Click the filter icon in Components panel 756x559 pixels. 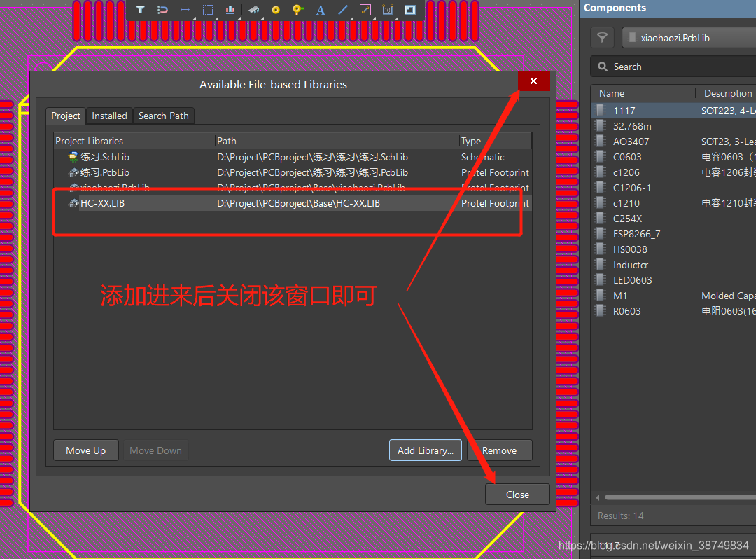pyautogui.click(x=602, y=38)
